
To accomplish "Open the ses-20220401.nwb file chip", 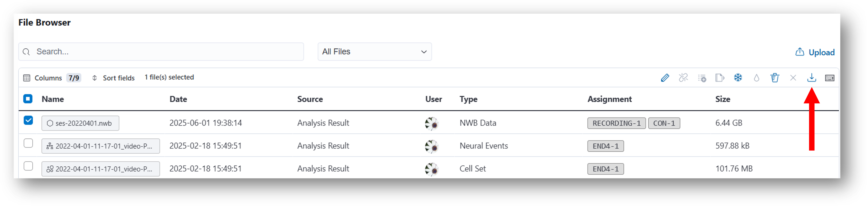I will tap(80, 123).
